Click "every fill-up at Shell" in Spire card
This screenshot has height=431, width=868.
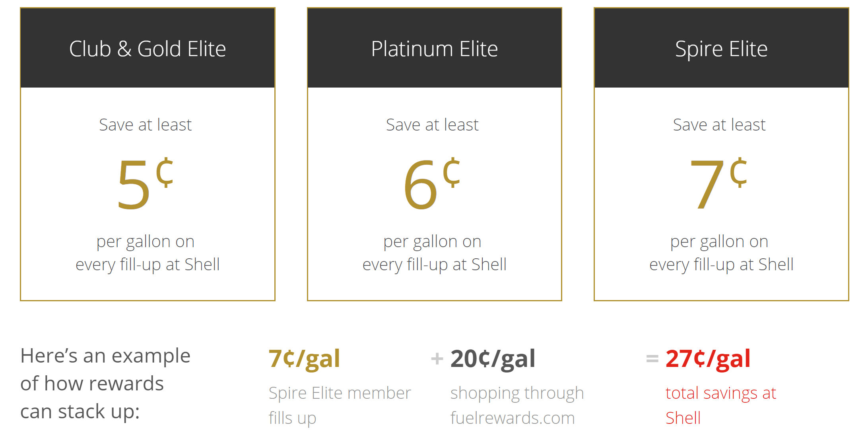[721, 265]
